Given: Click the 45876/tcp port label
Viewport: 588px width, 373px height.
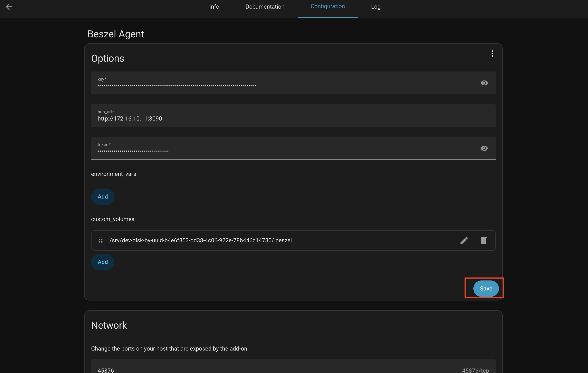Looking at the screenshot, I should point(475,370).
